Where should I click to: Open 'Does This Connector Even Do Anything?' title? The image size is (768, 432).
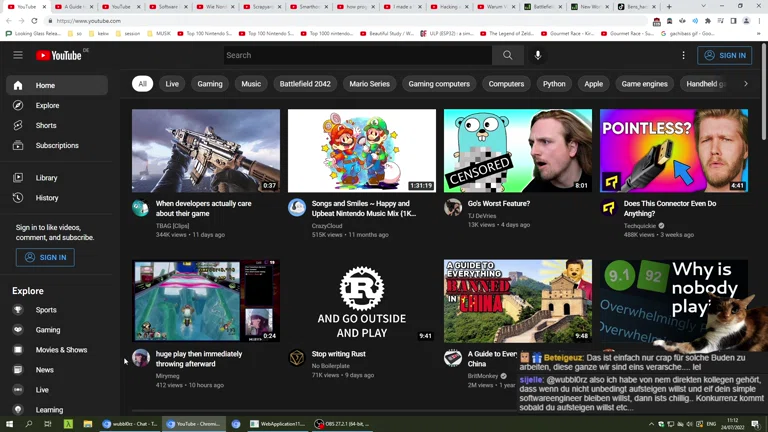[x=670, y=208]
